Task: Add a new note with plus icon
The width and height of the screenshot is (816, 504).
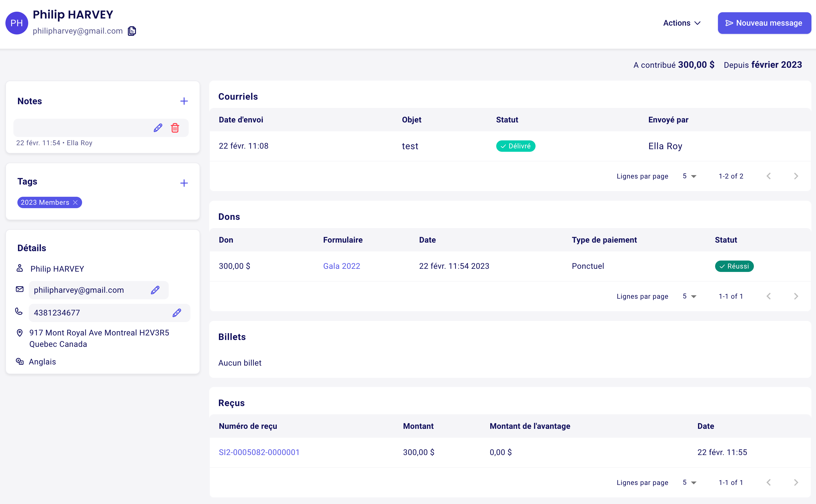Action: point(184,101)
